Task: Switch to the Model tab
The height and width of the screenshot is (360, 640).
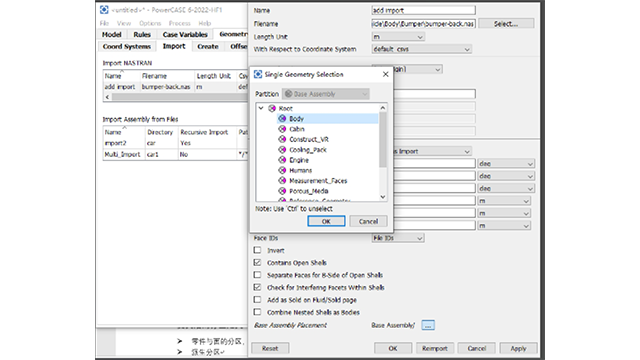Action: [111, 34]
